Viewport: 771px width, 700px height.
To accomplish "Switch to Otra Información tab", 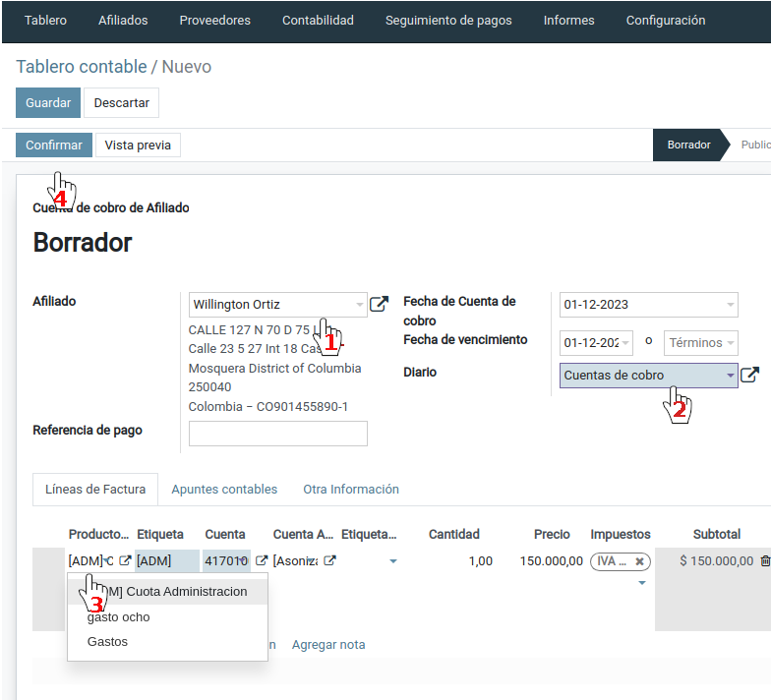I will point(351,489).
